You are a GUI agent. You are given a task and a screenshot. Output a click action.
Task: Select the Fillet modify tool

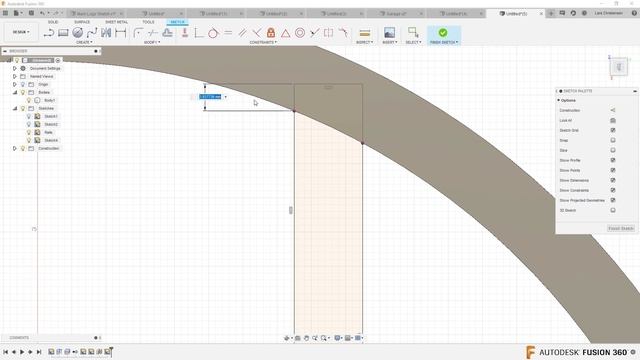(x=138, y=33)
